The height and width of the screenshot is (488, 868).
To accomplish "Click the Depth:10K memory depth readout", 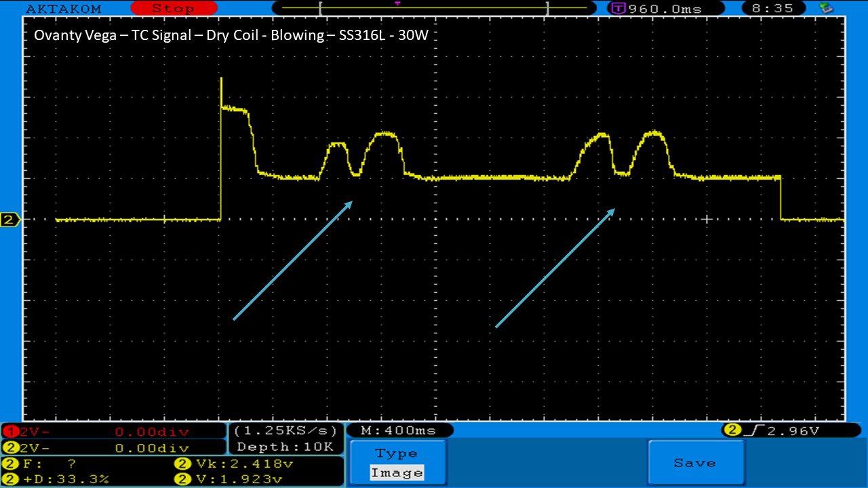I will pyautogui.click(x=285, y=447).
